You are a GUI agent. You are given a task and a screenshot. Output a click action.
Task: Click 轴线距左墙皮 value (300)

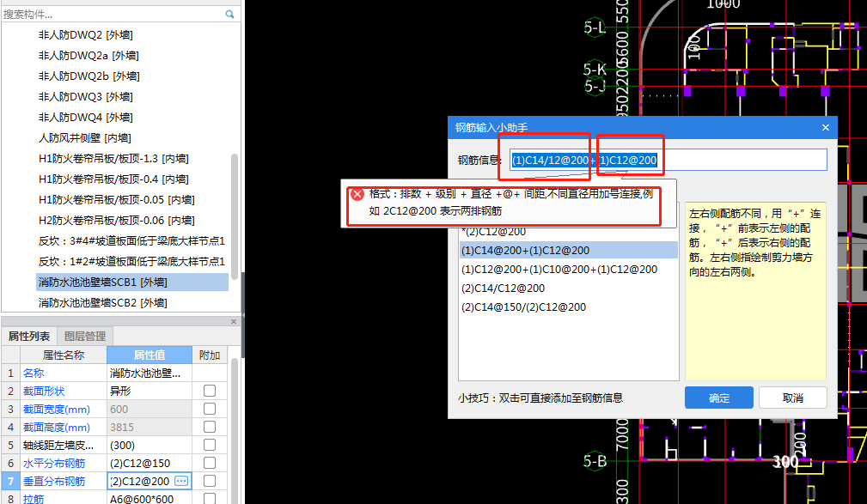coord(150,445)
